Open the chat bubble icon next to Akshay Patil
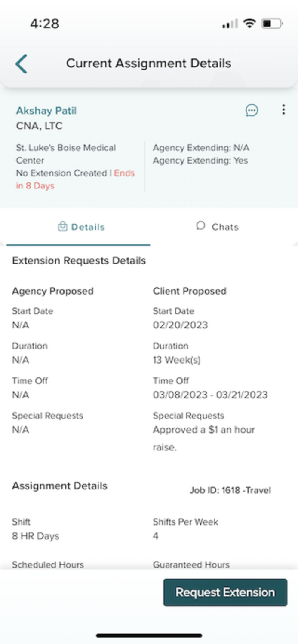 tap(252, 110)
